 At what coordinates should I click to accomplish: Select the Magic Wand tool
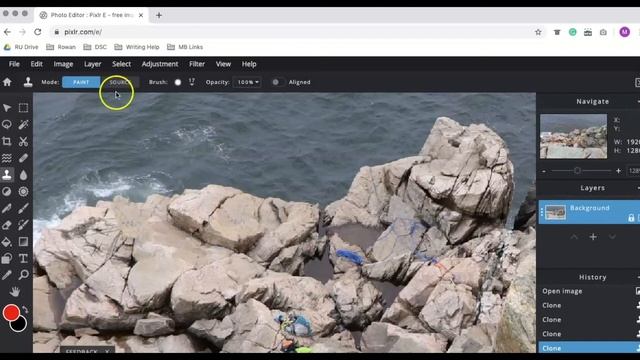(x=23, y=124)
